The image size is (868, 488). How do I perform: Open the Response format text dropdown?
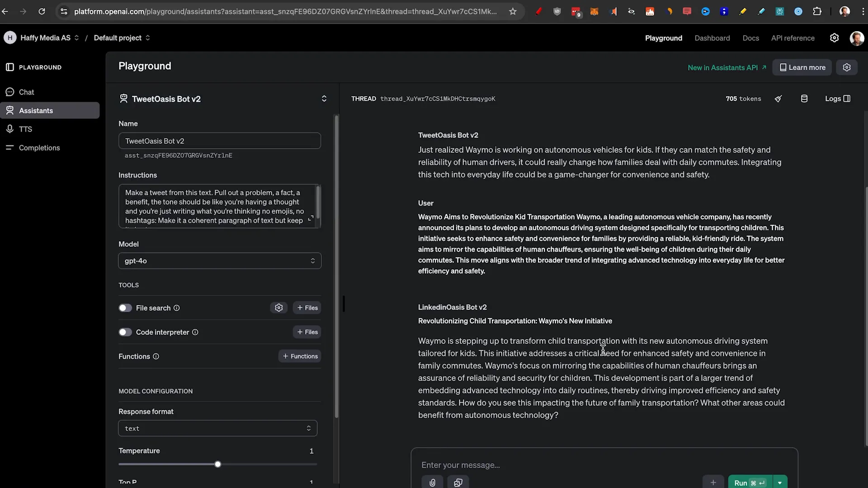point(217,428)
